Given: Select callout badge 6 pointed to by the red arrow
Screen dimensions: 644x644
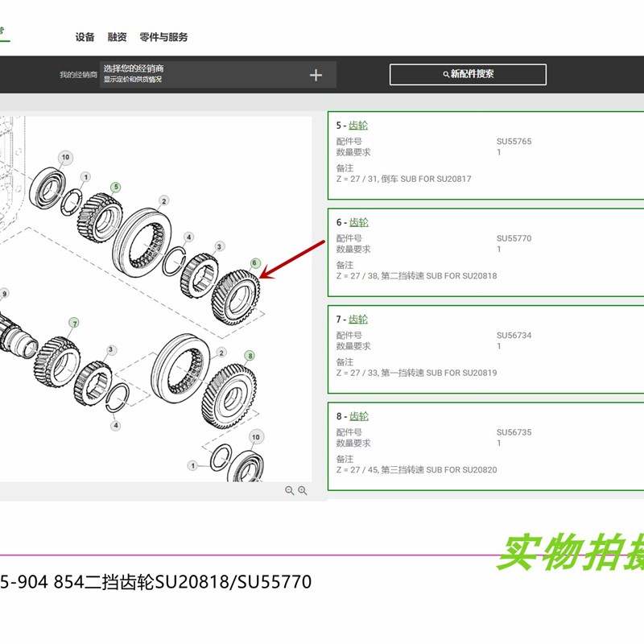Looking at the screenshot, I should point(255,263).
